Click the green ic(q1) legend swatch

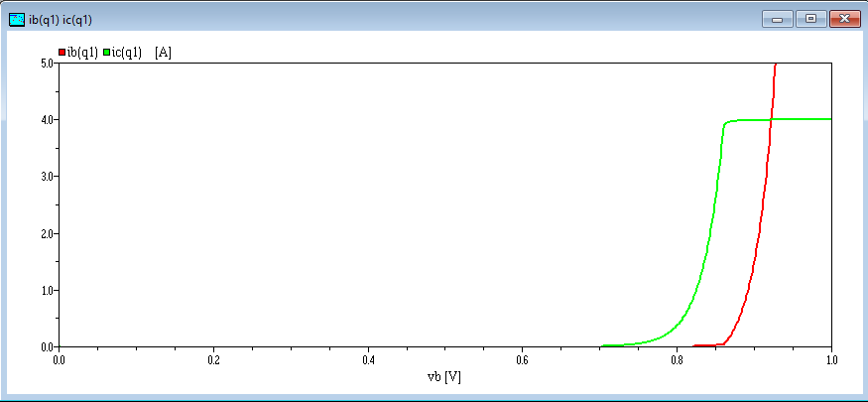coord(106,53)
